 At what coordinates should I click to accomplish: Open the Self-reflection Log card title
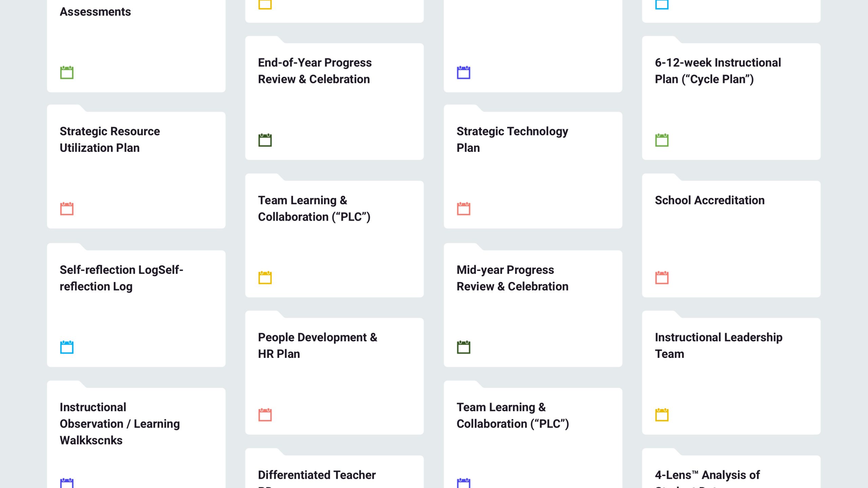point(121,278)
